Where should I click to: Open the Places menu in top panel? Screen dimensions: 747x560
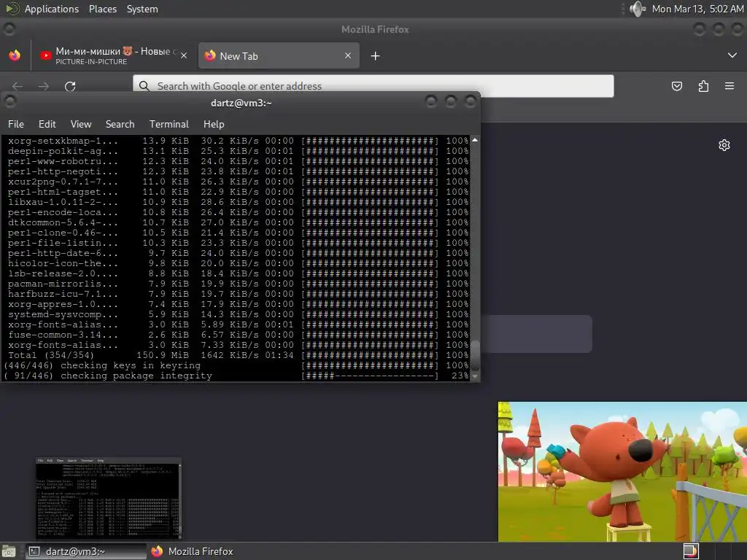point(103,9)
